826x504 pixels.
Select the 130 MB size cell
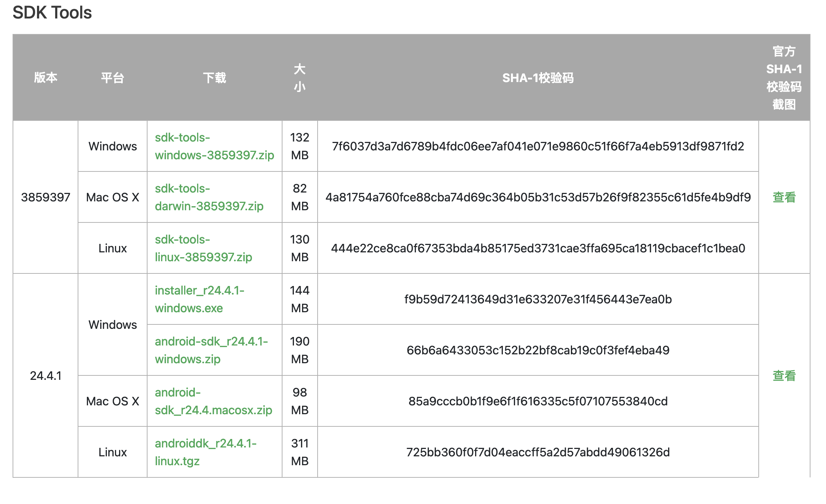(299, 248)
